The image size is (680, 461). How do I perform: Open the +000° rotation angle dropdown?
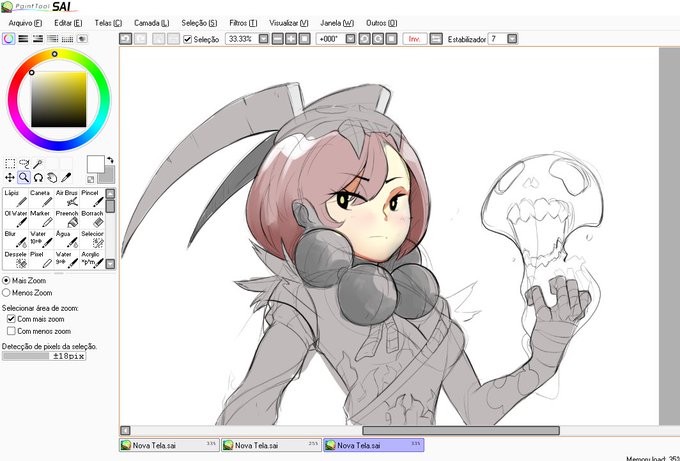click(351, 39)
